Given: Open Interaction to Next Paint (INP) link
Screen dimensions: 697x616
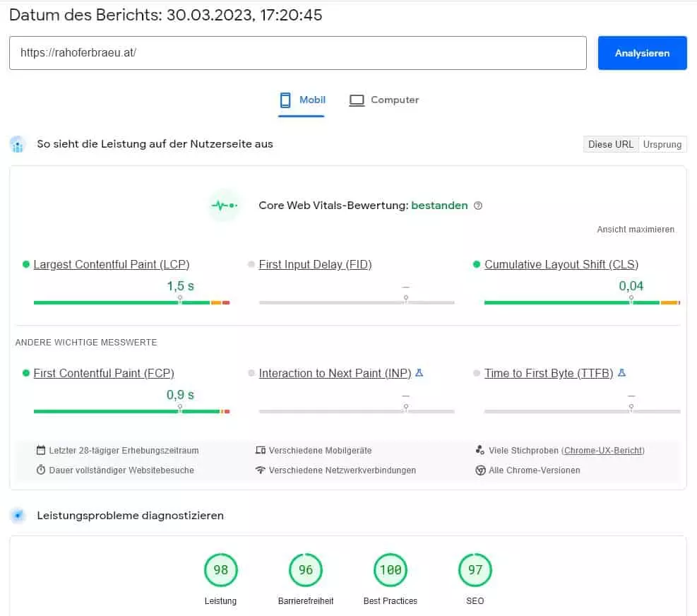Looking at the screenshot, I should [335, 373].
